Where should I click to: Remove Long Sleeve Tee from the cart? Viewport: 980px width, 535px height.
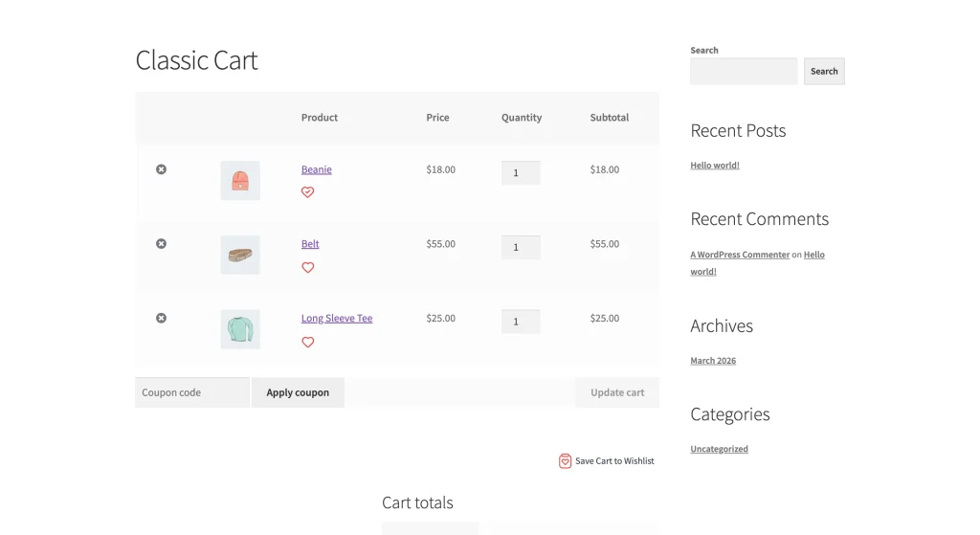tap(161, 318)
